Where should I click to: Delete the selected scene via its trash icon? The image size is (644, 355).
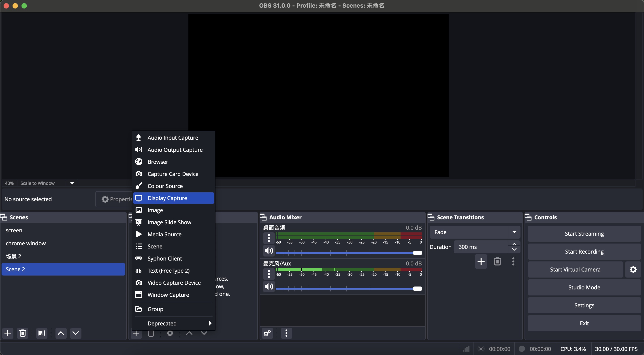click(23, 333)
